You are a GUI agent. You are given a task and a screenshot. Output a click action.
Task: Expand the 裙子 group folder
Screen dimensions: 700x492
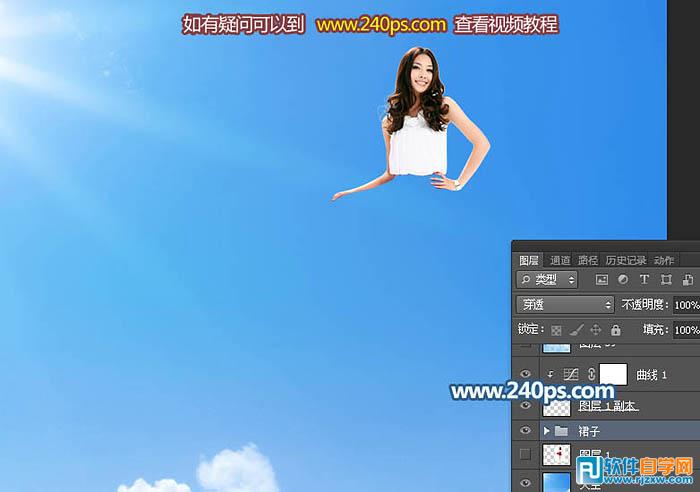point(546,431)
